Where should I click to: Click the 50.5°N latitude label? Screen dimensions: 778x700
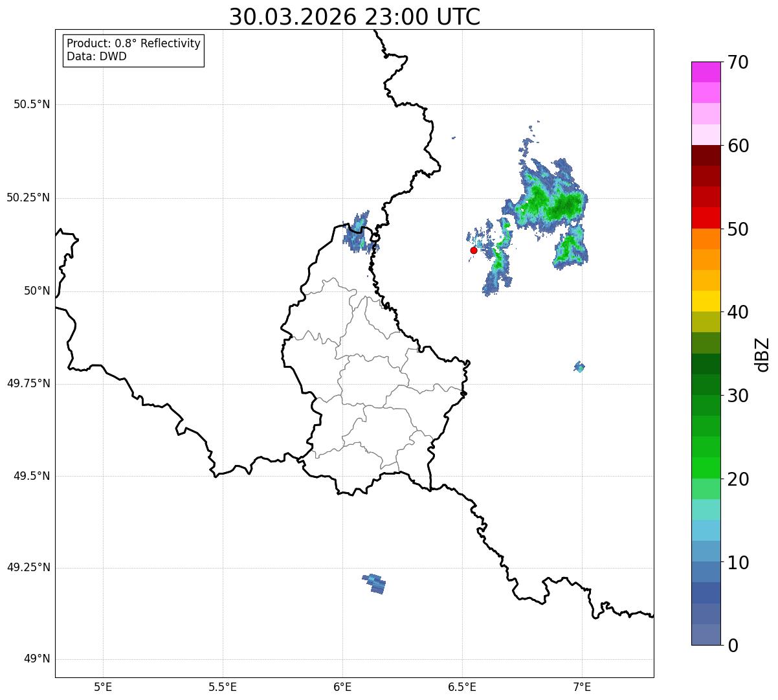[x=32, y=104]
